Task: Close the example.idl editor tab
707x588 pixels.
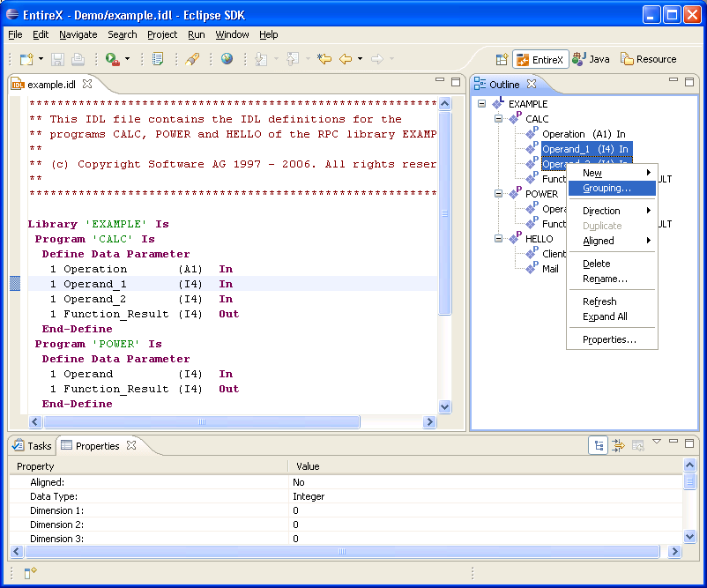Action: coord(87,84)
